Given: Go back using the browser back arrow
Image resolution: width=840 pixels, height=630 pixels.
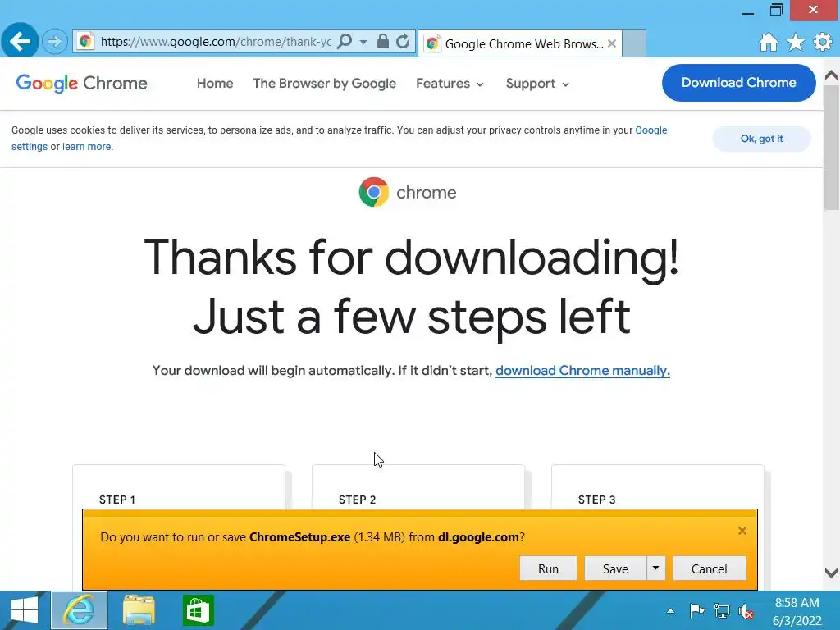Looking at the screenshot, I should pyautogui.click(x=20, y=41).
